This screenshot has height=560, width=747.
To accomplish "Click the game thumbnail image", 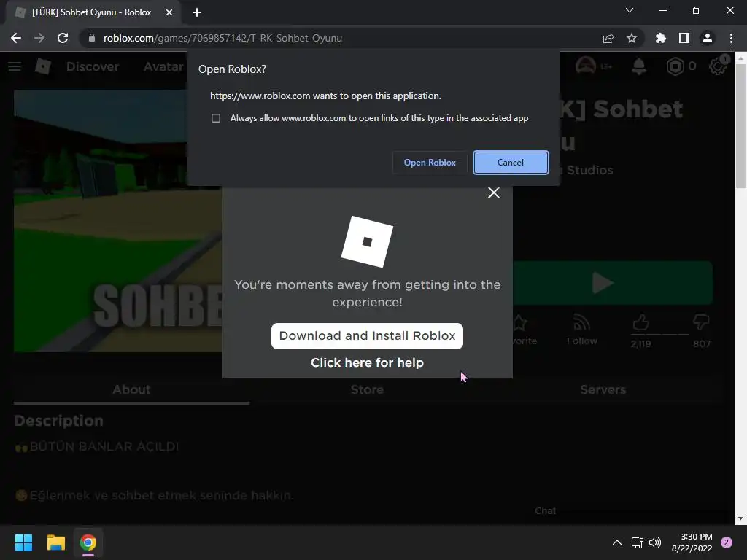I will 118,221.
